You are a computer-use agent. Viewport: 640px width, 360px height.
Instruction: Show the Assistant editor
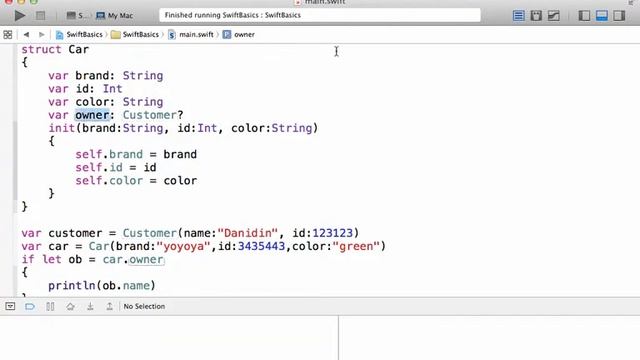536,16
